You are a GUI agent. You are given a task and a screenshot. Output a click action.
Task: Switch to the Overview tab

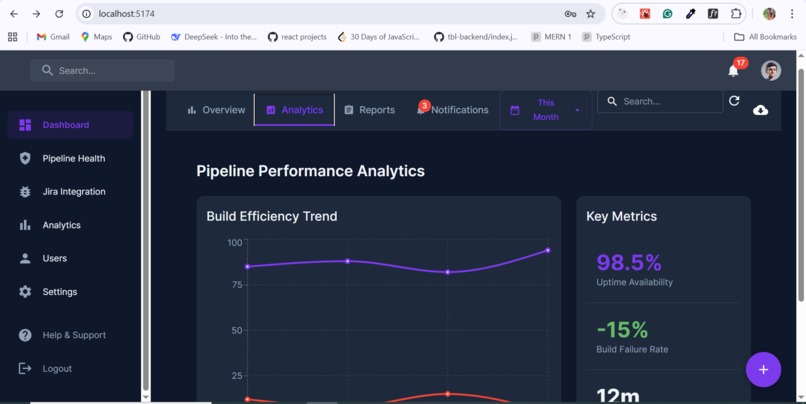[216, 110]
